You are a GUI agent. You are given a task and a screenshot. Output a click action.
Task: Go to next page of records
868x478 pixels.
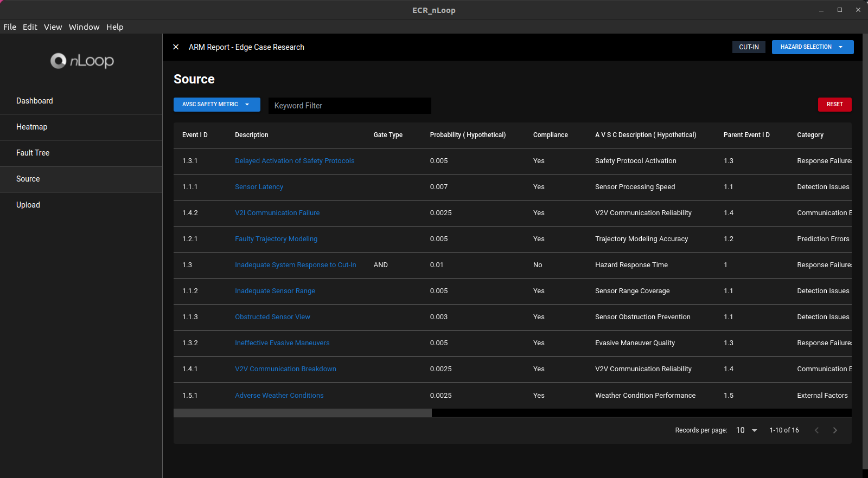pos(835,430)
